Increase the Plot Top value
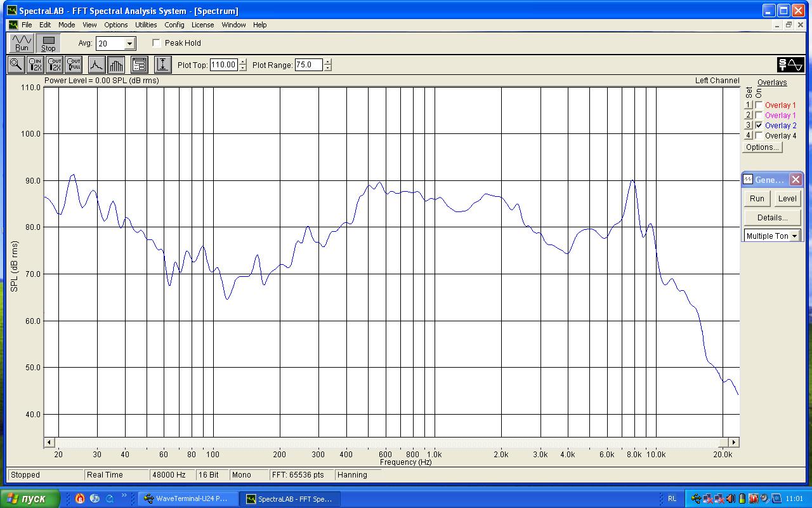Viewport: 812px width, 508px height. [x=243, y=62]
